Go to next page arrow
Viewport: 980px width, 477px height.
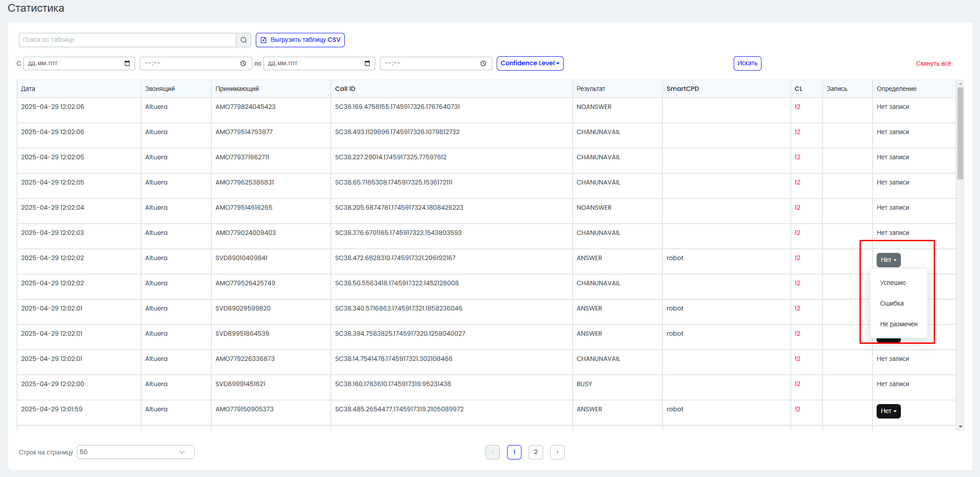click(x=557, y=452)
